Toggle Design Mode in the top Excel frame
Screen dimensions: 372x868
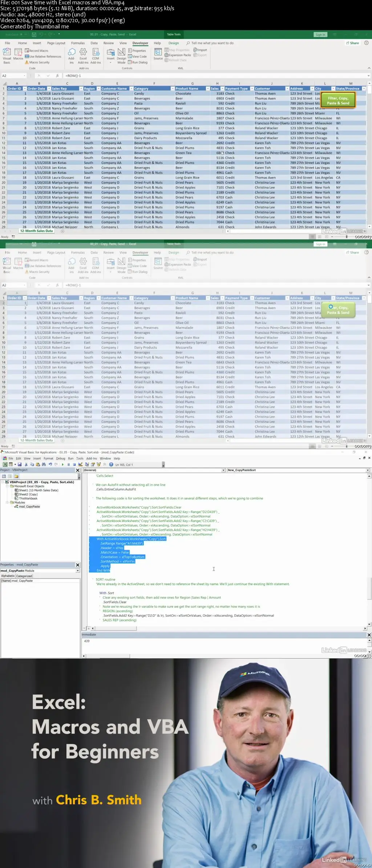click(121, 56)
